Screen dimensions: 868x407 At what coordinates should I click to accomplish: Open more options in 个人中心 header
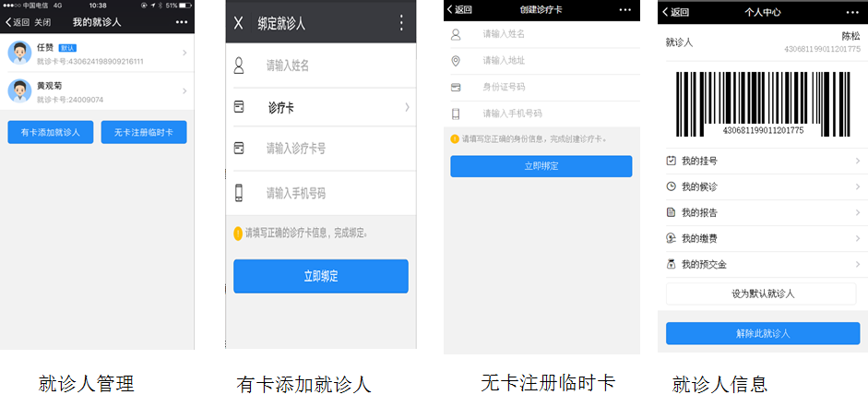pos(853,12)
